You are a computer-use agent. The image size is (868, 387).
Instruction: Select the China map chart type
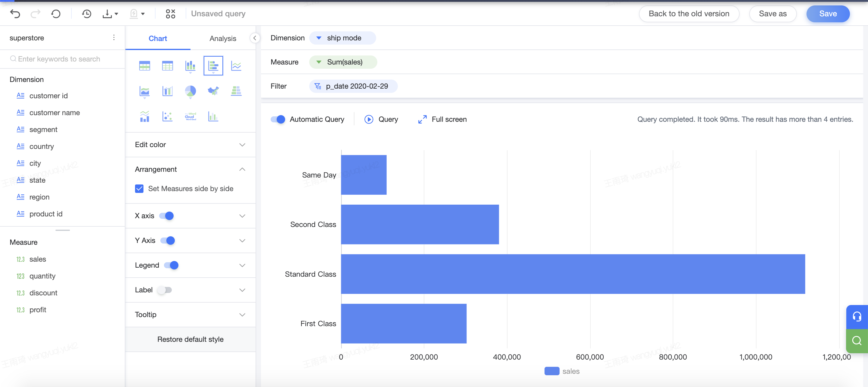213,91
